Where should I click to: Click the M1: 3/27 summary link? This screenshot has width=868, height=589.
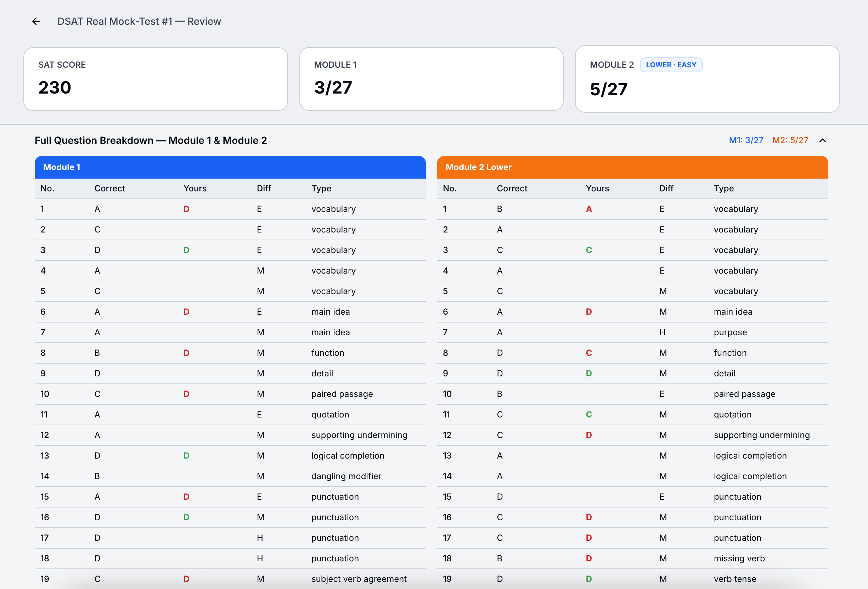(x=746, y=140)
